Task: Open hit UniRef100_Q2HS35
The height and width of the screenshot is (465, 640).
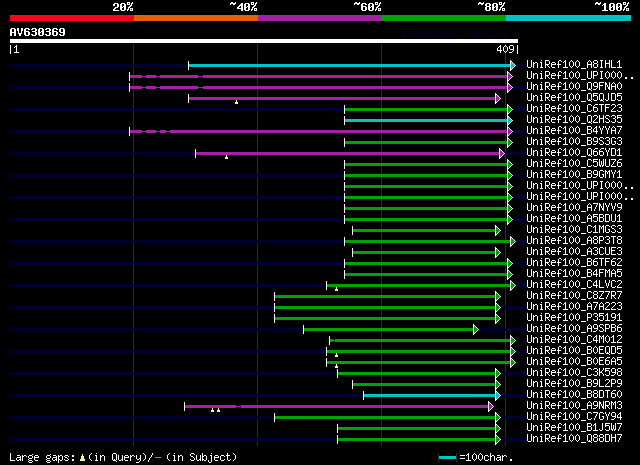Action: click(574, 120)
